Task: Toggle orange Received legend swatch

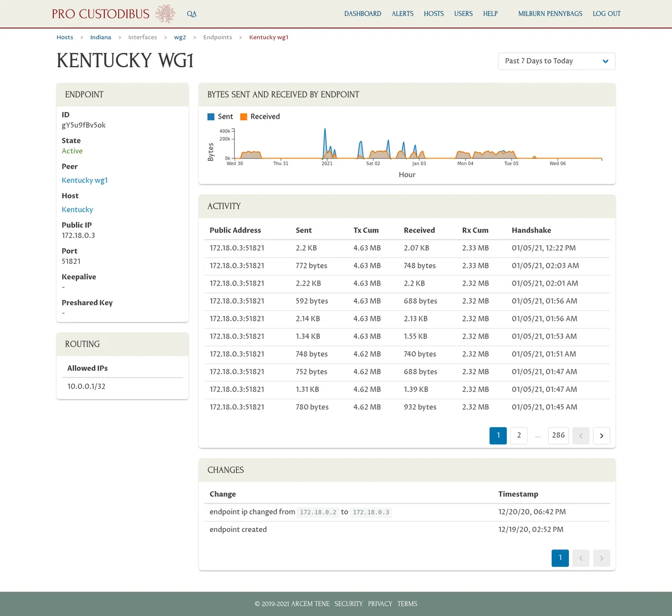Action: (x=244, y=116)
